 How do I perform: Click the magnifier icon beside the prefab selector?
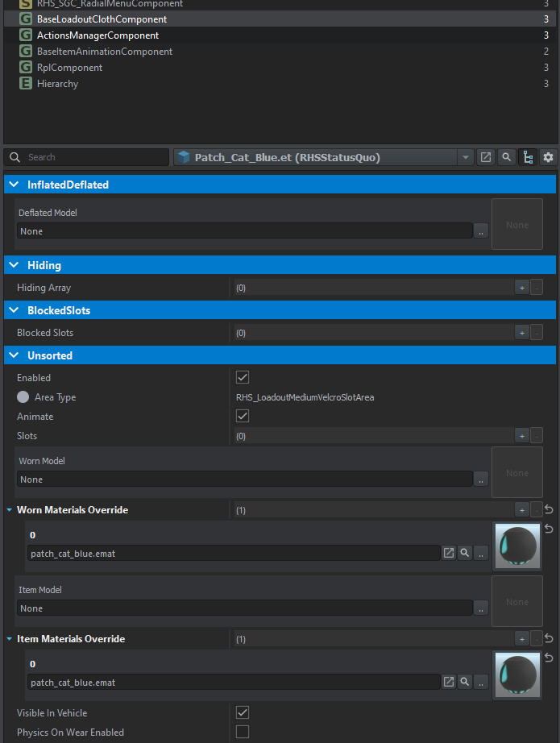(507, 157)
